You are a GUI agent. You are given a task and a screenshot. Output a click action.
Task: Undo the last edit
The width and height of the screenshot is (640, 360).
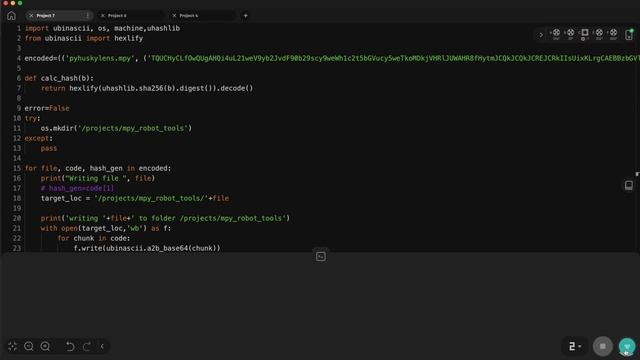pos(70,346)
